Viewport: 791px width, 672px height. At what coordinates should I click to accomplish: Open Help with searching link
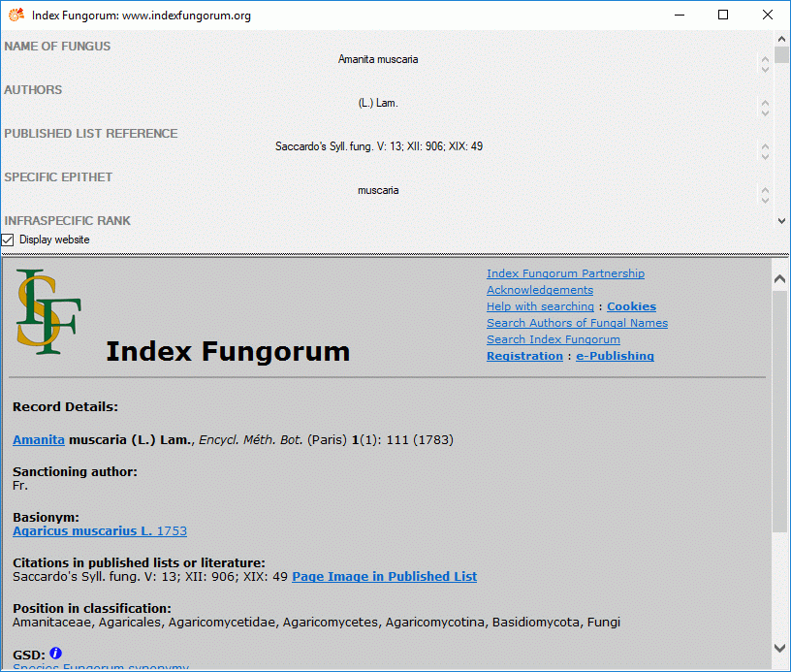pyautogui.click(x=540, y=306)
